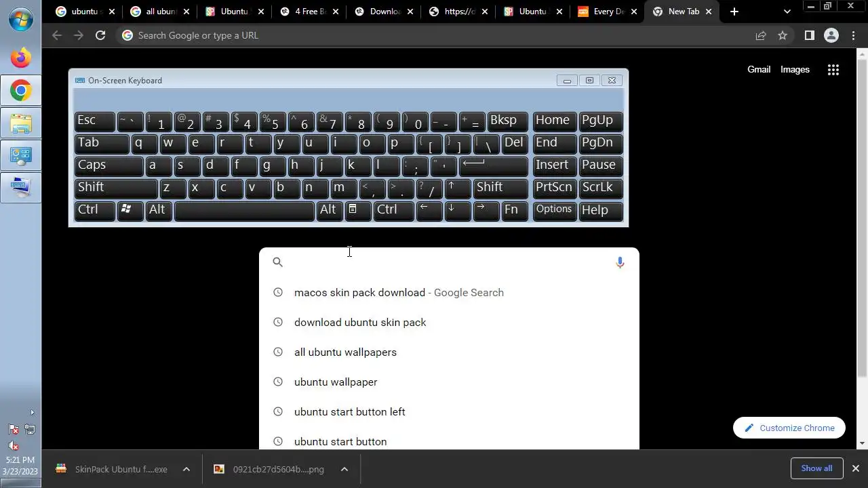Open the Images link
This screenshot has height=488, width=868.
click(x=795, y=69)
